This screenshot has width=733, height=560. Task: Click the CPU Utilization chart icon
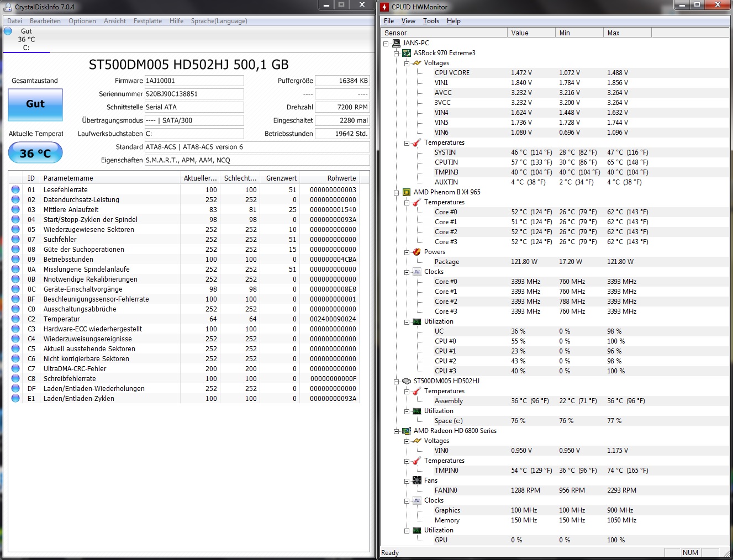coord(417,321)
